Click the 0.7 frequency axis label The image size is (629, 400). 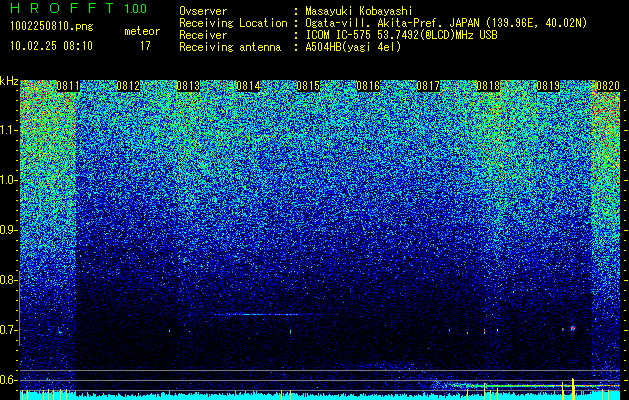[8, 330]
